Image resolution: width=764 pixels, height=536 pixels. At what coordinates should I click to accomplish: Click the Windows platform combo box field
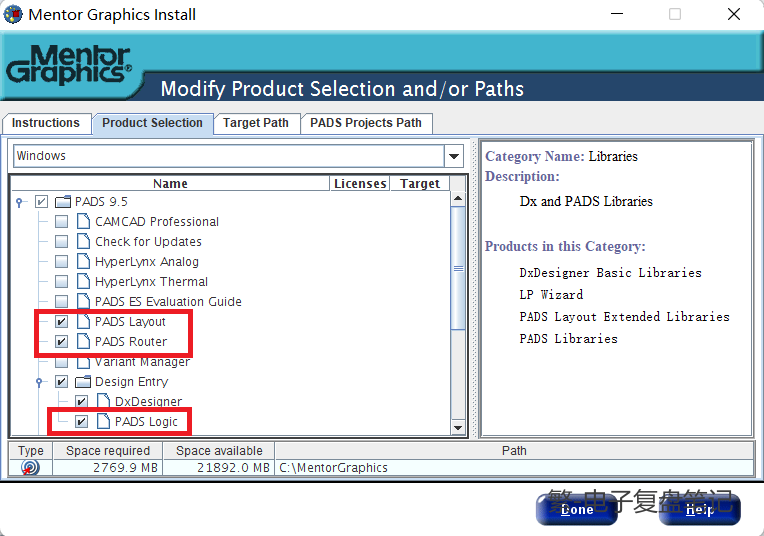[229, 156]
